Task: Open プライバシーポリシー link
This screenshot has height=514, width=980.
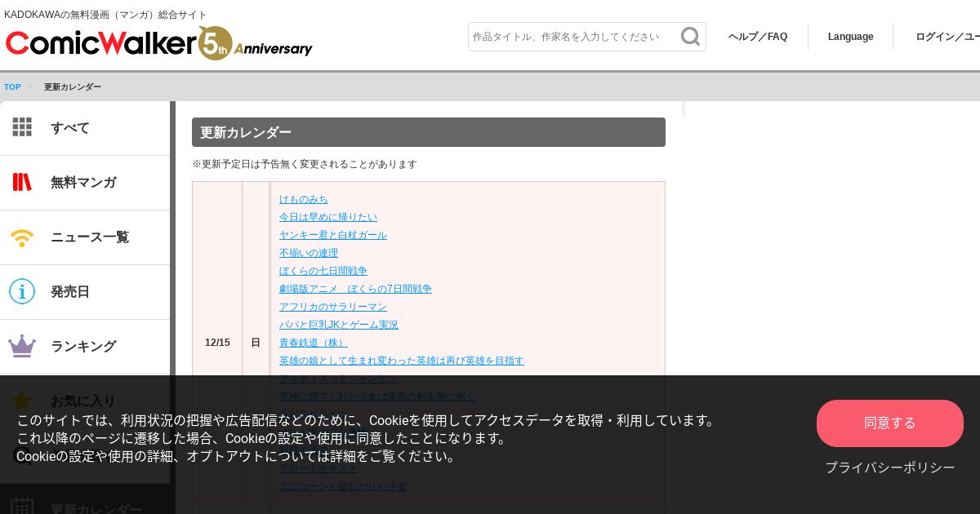Action: 890,467
